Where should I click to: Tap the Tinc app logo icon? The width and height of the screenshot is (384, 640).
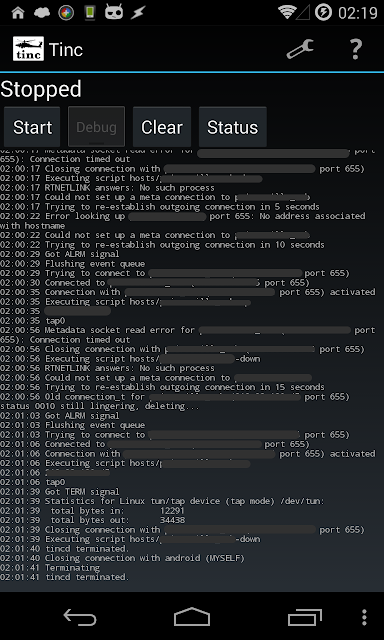point(28,49)
